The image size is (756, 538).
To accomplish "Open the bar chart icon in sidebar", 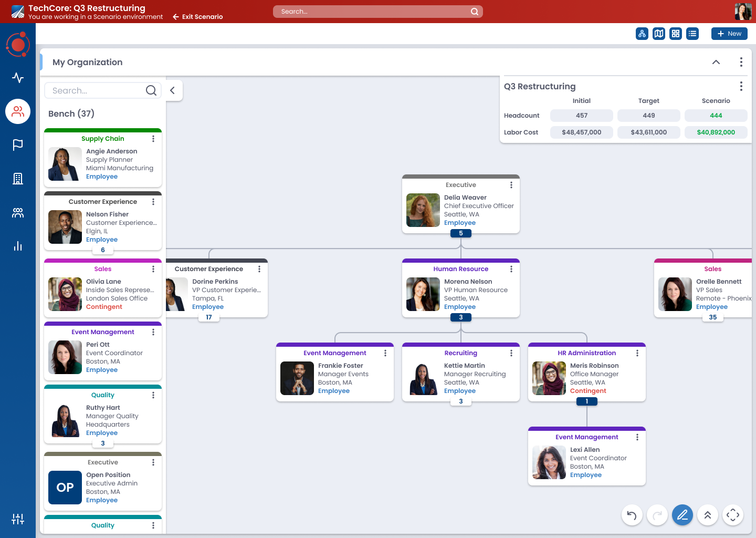I will coord(18,246).
